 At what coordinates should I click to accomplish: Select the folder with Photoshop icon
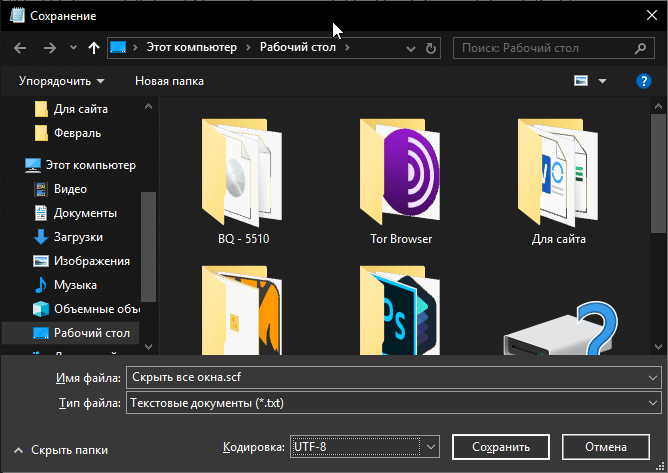pos(400,310)
